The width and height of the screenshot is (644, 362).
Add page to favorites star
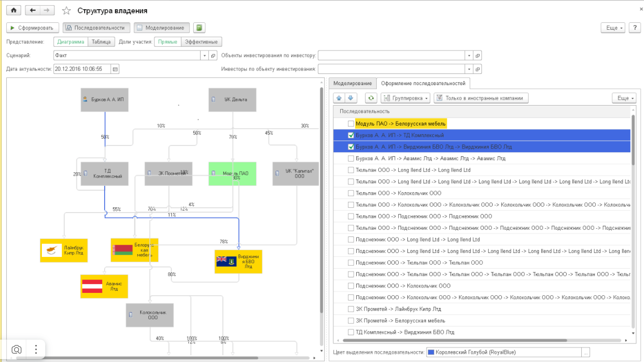67,11
